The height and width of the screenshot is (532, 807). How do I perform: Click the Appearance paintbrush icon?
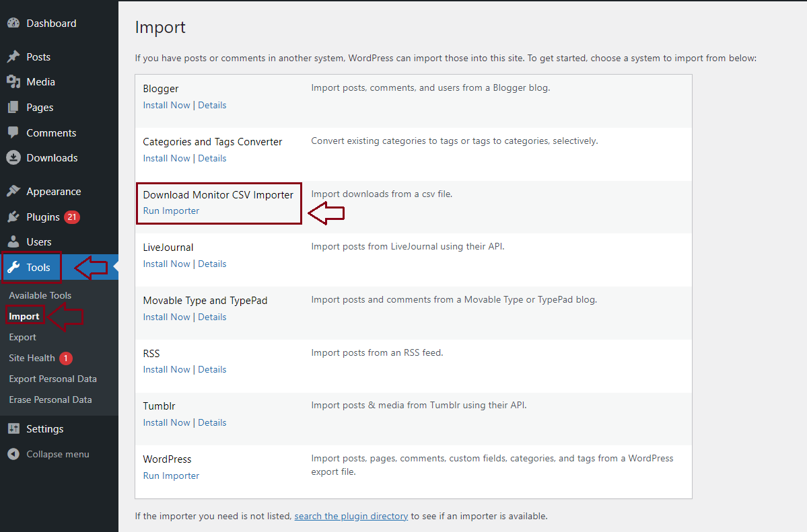point(13,192)
